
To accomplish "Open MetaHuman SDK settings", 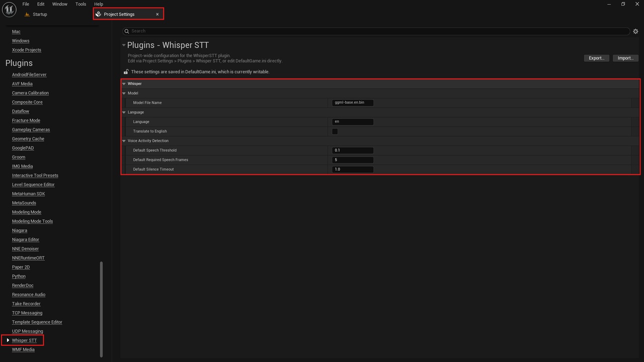I will (x=29, y=194).
